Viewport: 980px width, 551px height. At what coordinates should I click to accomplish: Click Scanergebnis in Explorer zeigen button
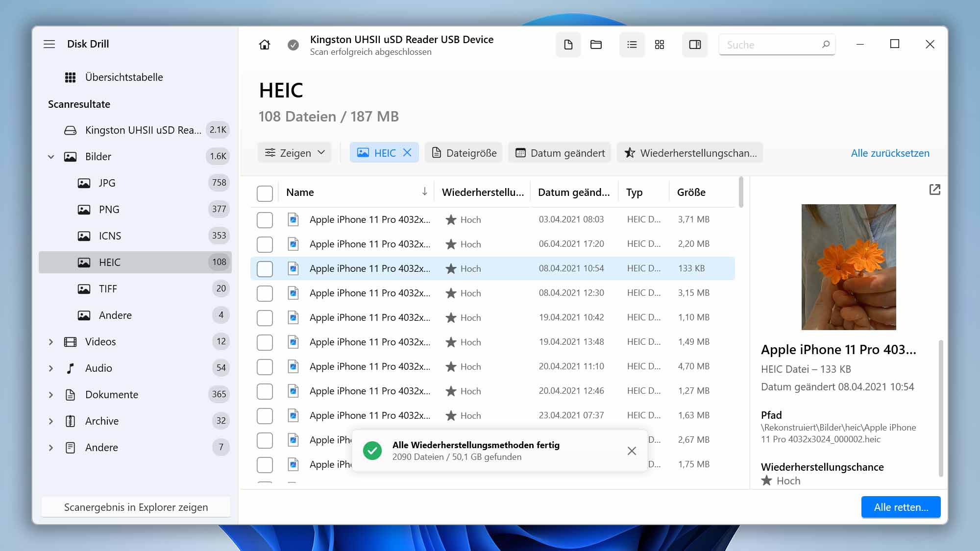tap(136, 507)
